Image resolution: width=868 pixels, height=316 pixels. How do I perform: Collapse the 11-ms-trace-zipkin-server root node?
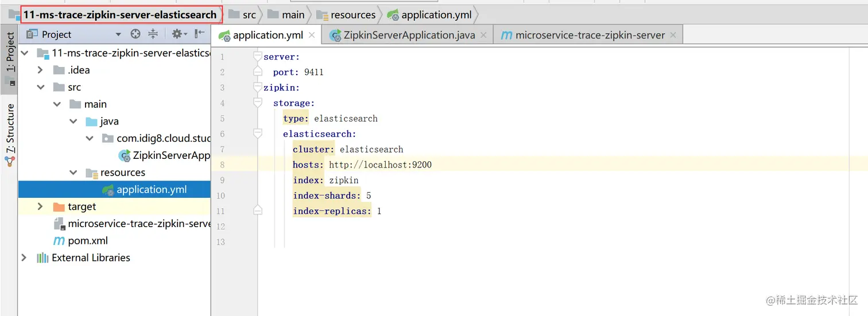pyautogui.click(x=25, y=53)
